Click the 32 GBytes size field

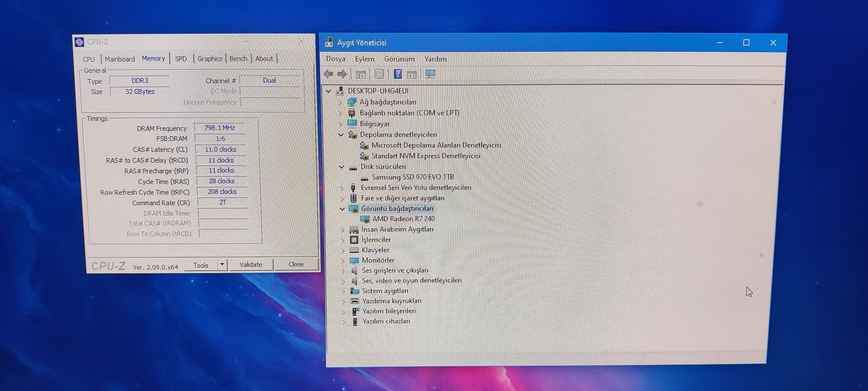click(140, 91)
